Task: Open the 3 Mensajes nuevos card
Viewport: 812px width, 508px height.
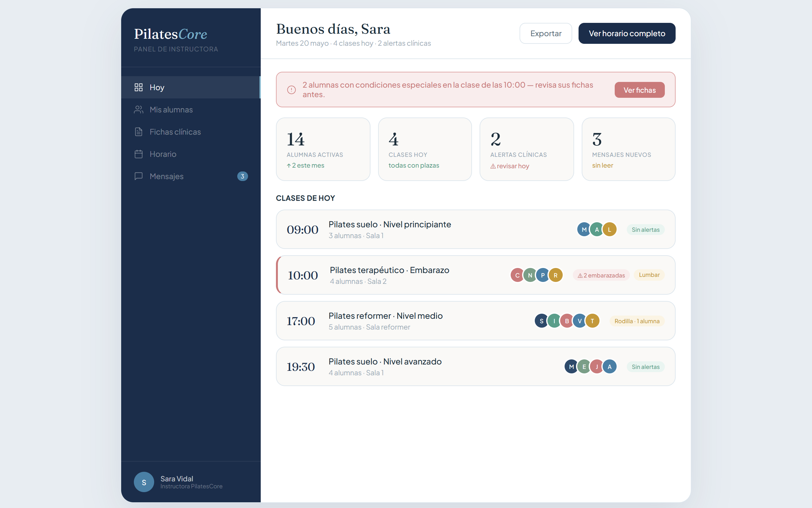Action: coord(628,149)
